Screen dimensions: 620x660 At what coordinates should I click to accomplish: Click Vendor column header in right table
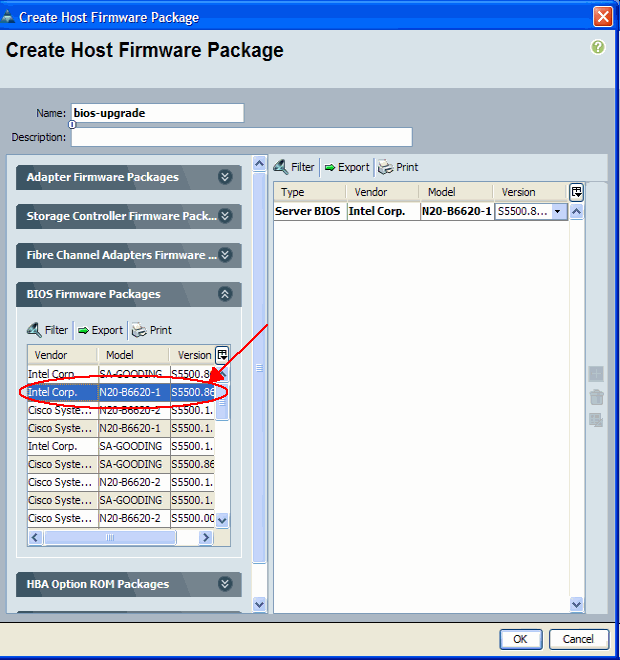point(383,192)
